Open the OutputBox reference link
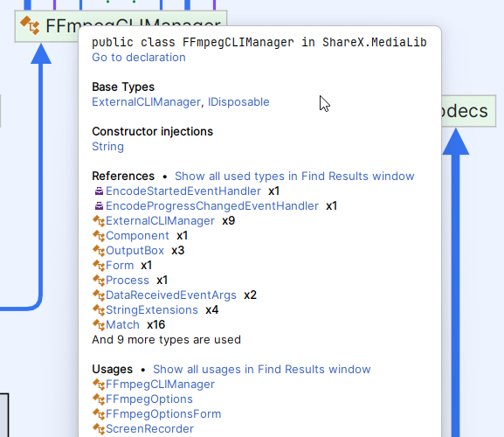Image resolution: width=504 pixels, height=437 pixels. (x=135, y=251)
